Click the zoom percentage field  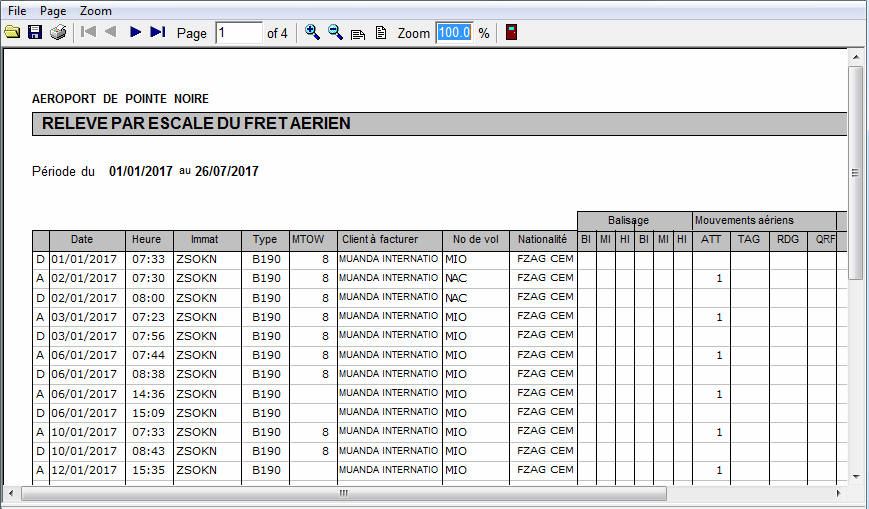[x=453, y=33]
